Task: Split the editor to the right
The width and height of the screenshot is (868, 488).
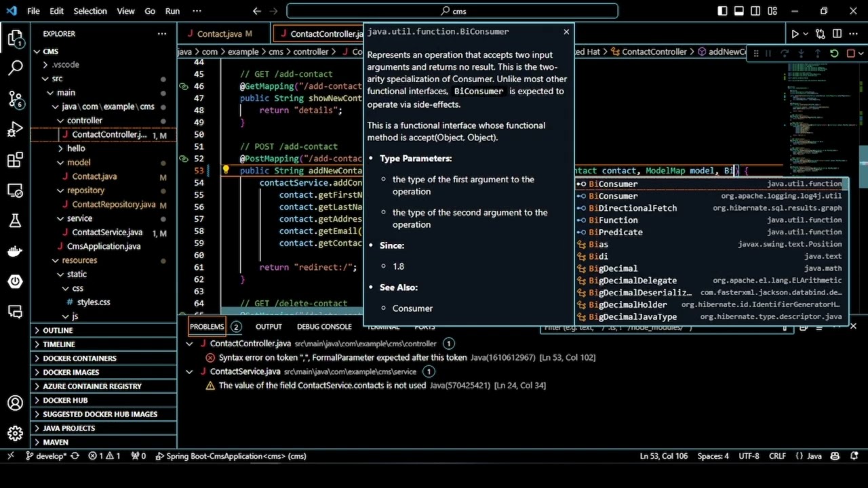Action: coord(837,34)
